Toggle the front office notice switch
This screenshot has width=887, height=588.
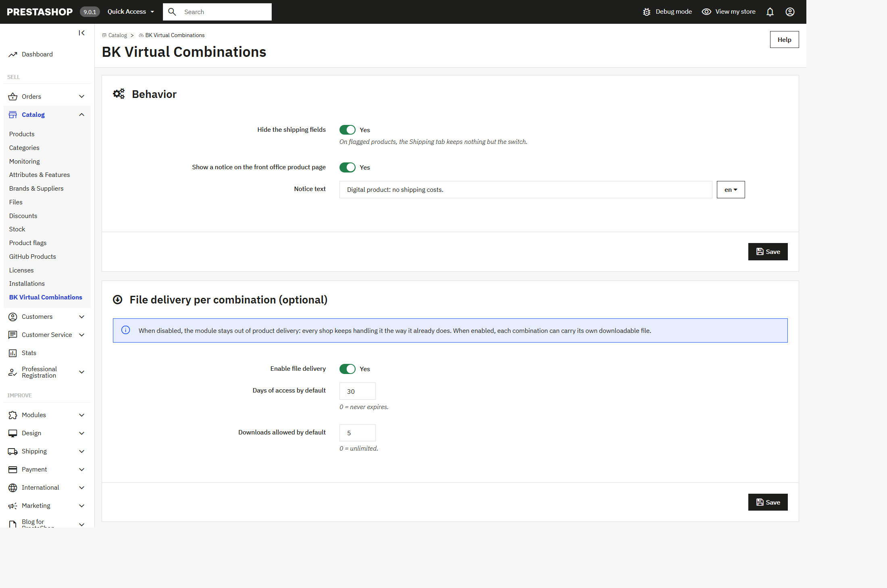tap(347, 167)
